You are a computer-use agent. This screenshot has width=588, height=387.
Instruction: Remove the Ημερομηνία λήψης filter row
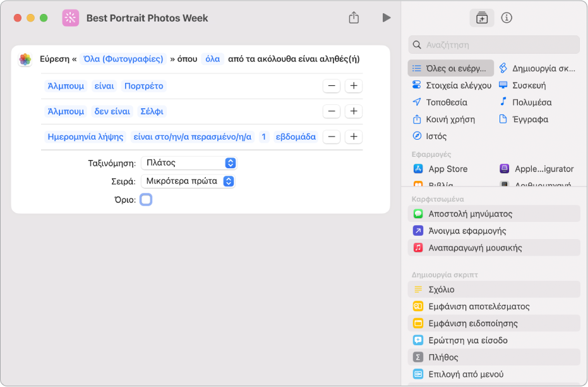pyautogui.click(x=332, y=137)
